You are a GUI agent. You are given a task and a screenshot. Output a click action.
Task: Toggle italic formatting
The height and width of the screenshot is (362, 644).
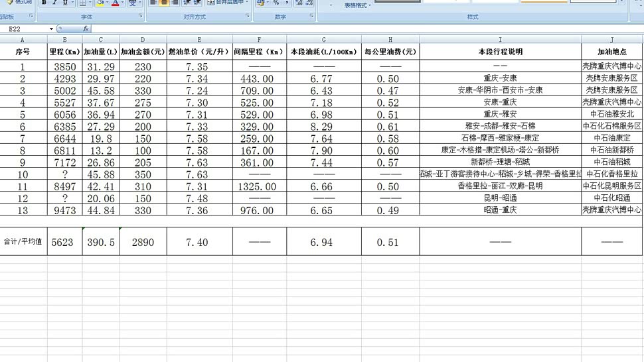pos(54,3)
